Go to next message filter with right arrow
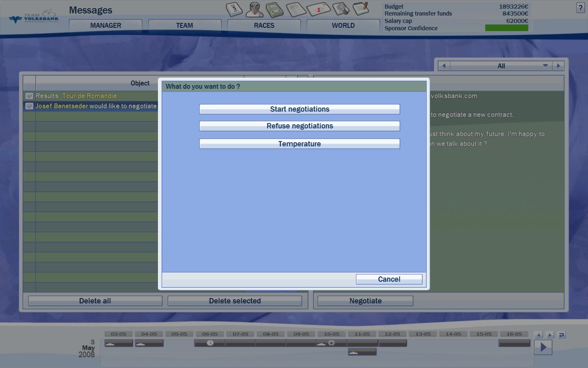The height and width of the screenshot is (368, 588). 558,66
